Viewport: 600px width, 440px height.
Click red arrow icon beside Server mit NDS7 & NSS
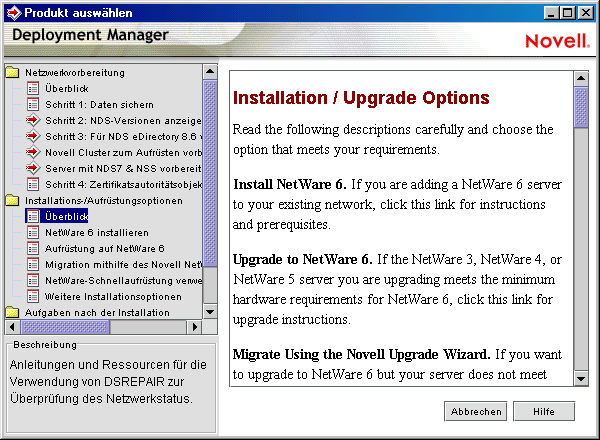point(33,168)
